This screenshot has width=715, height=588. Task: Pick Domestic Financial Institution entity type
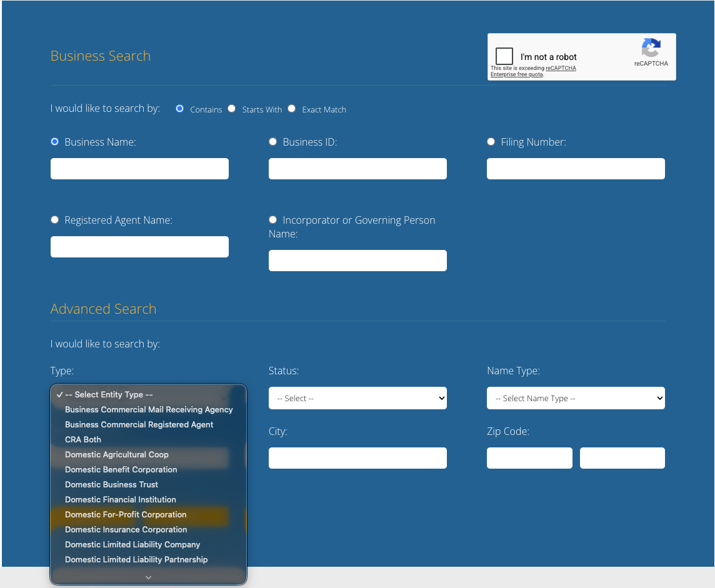click(x=148, y=500)
